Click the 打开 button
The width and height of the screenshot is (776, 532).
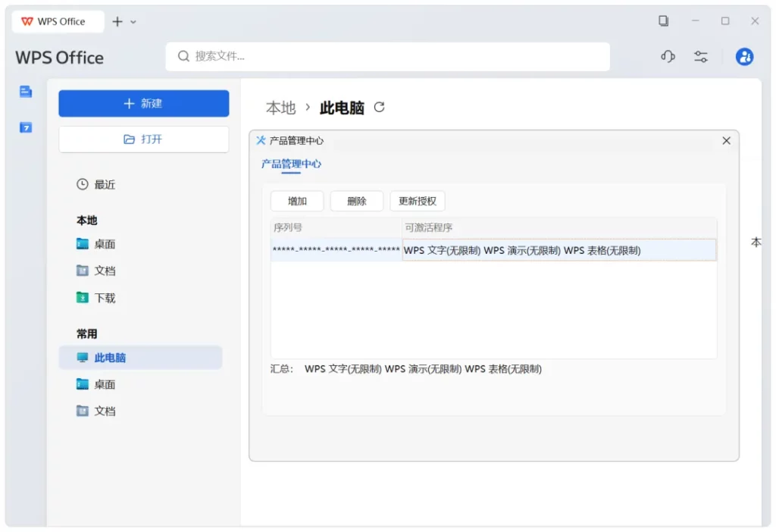tap(143, 139)
